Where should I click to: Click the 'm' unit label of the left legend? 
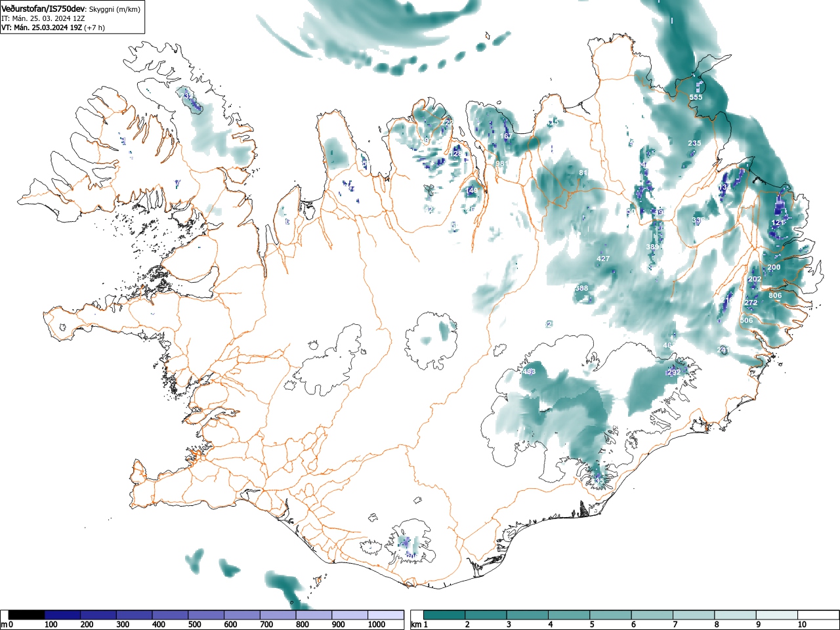point(3,625)
